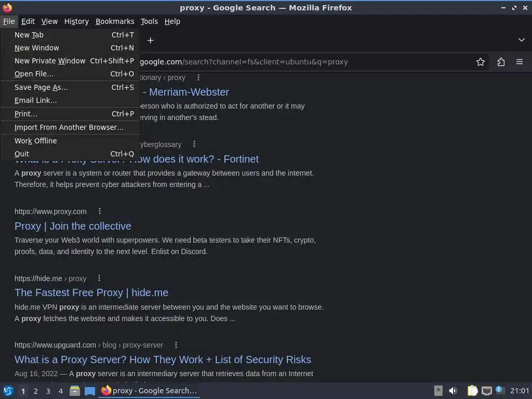The width and height of the screenshot is (532, 399).
Task: Open the Lubuntu start menu icon
Action: click(8, 391)
